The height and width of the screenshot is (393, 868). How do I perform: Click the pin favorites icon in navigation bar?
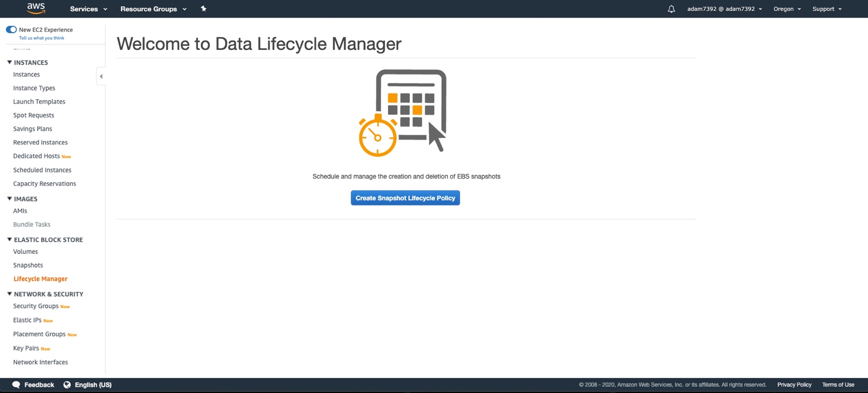click(204, 9)
